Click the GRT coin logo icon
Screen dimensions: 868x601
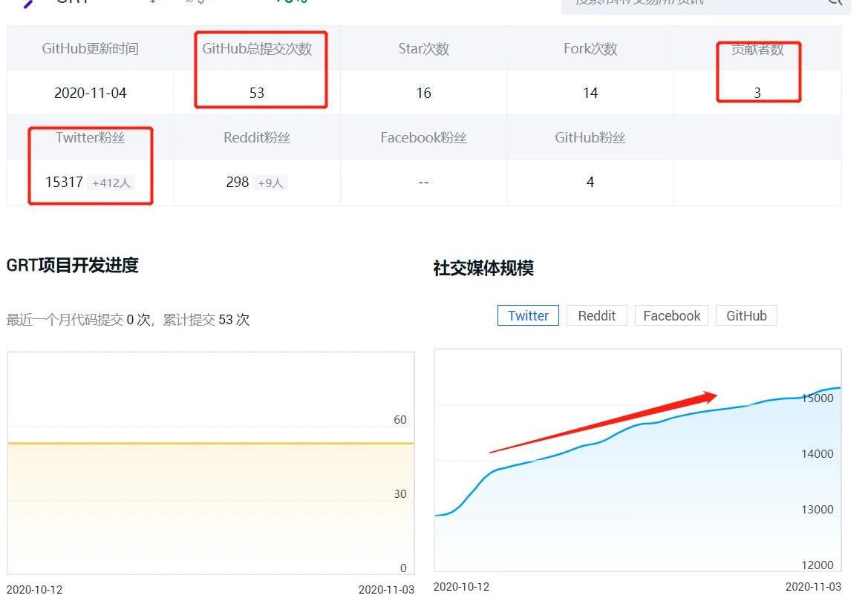28,3
